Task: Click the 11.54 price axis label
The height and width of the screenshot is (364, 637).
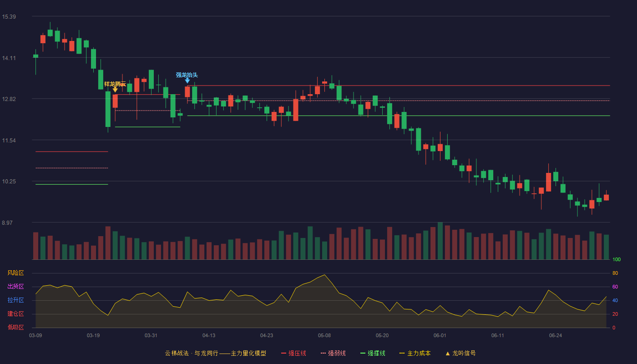Action: point(9,141)
